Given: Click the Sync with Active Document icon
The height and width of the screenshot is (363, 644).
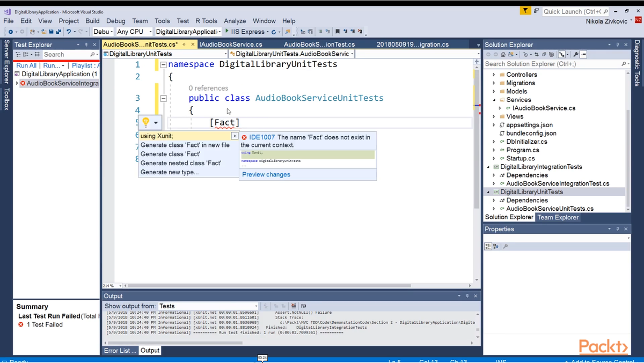Looking at the screenshot, I should tap(537, 54).
